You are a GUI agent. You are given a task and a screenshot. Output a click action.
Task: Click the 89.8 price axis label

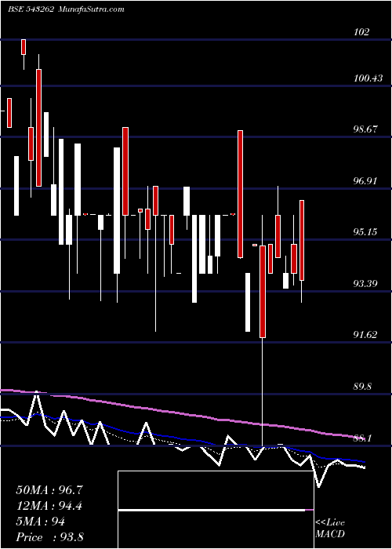click(x=363, y=387)
